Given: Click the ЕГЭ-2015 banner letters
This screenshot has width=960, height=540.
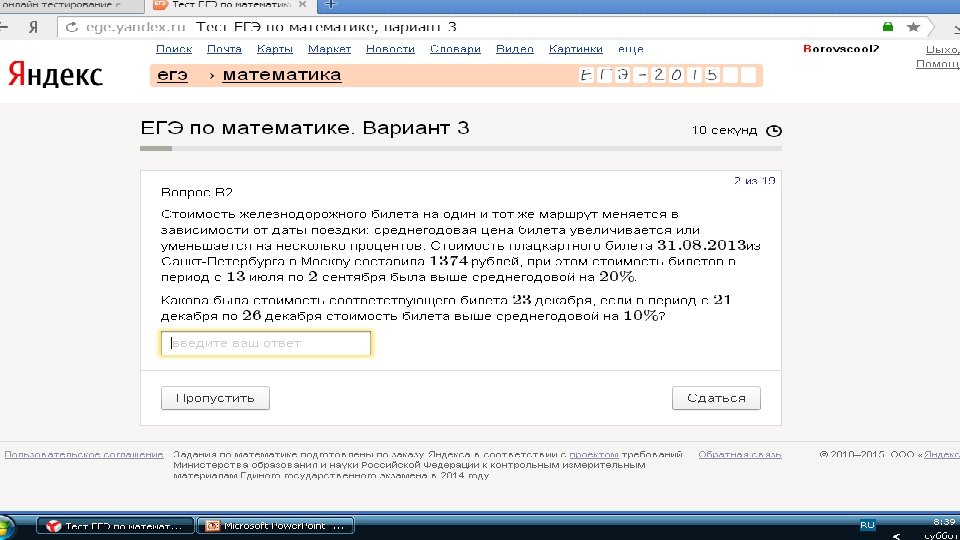Looking at the screenshot, I should 667,75.
